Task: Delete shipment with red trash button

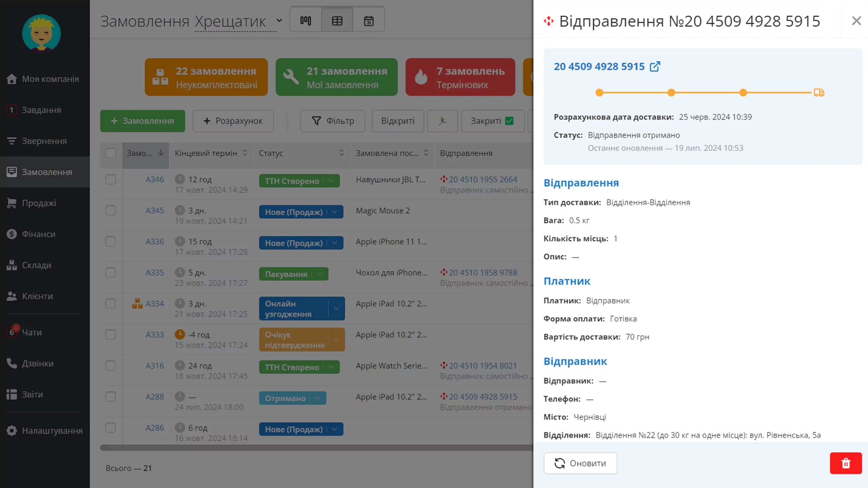Action: tap(846, 463)
